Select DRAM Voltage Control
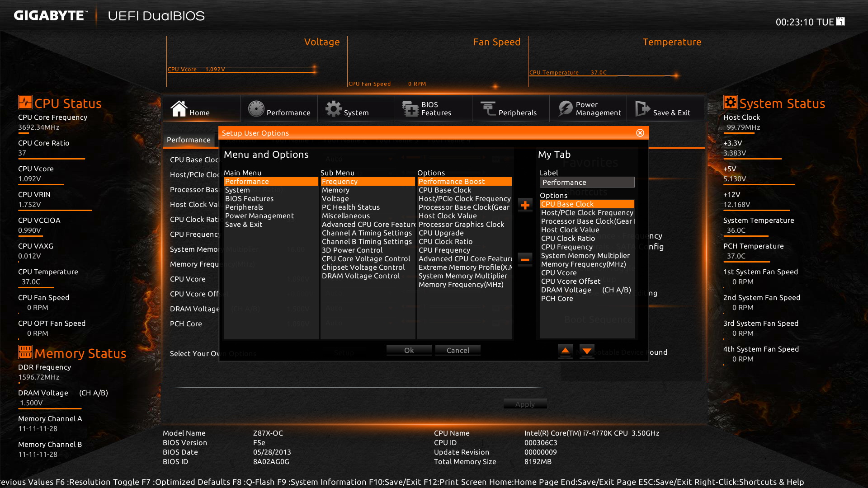 click(368, 276)
